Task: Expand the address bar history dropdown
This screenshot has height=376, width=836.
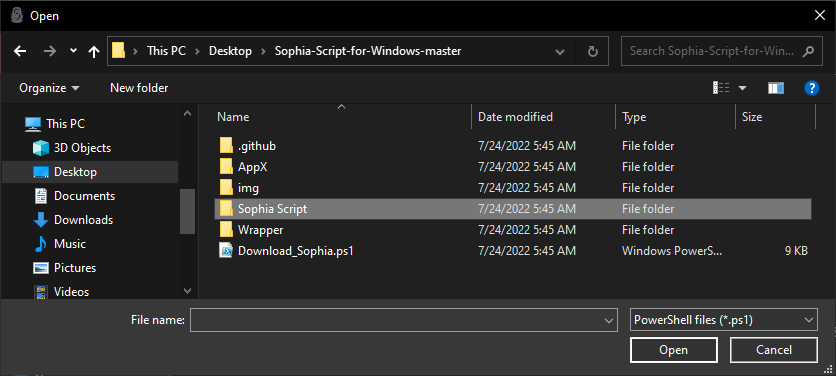Action: (x=560, y=52)
